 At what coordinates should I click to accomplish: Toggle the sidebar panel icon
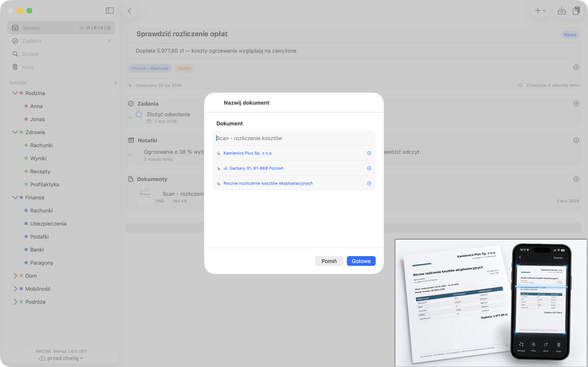(x=110, y=11)
